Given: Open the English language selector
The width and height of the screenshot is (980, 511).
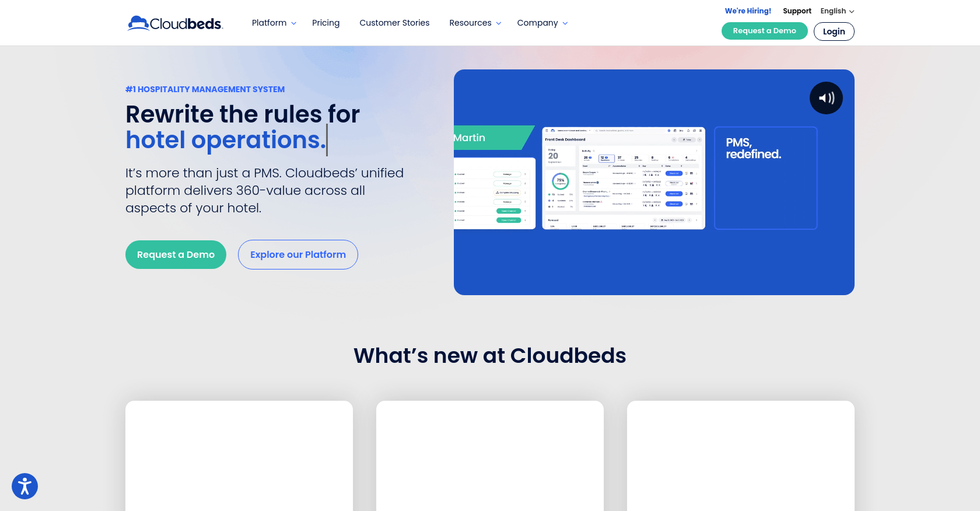Looking at the screenshot, I should click(837, 11).
